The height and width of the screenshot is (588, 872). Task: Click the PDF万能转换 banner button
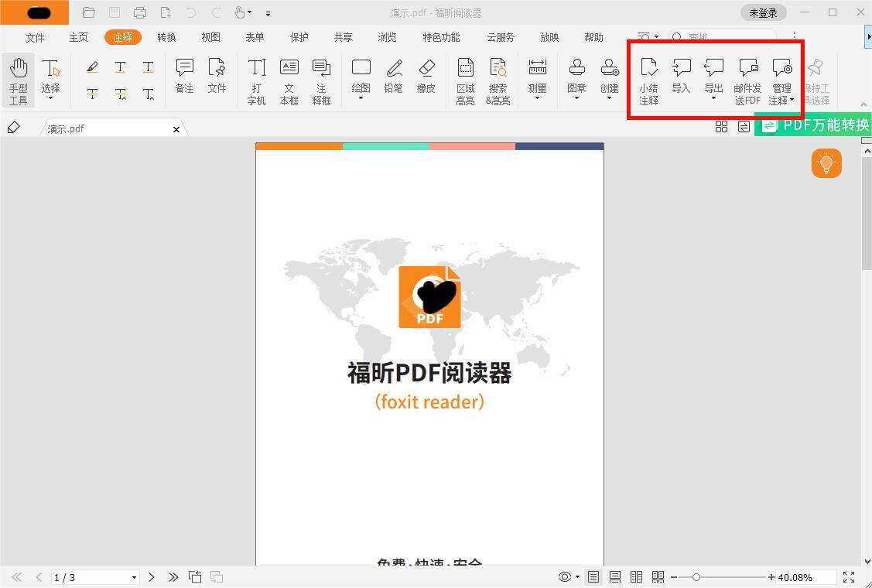click(814, 125)
